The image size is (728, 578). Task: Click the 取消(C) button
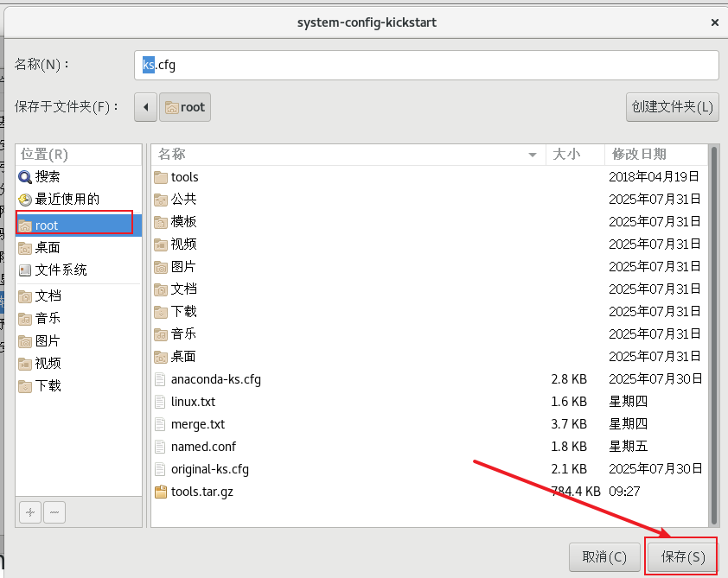tap(604, 556)
